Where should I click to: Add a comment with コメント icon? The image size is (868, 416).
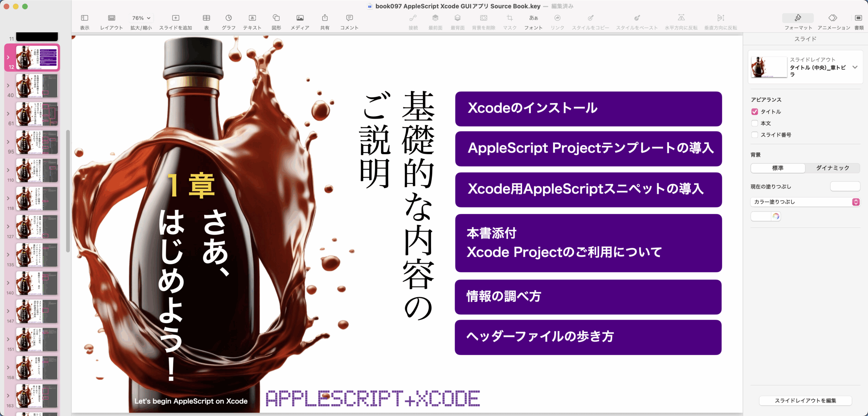(x=350, y=18)
